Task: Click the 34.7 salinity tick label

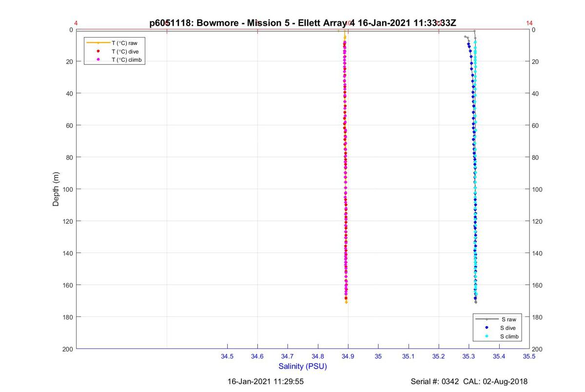Action: [288, 357]
